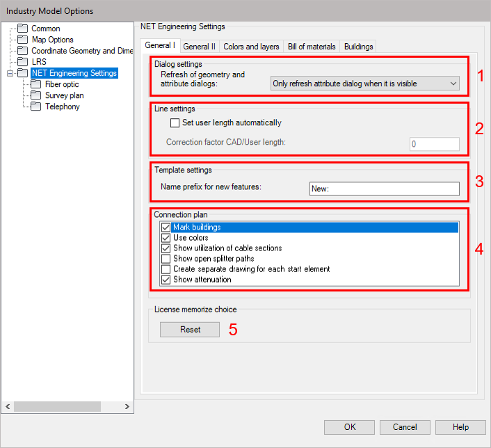Click the Help button
This screenshot has height=448, width=491.
(460, 427)
